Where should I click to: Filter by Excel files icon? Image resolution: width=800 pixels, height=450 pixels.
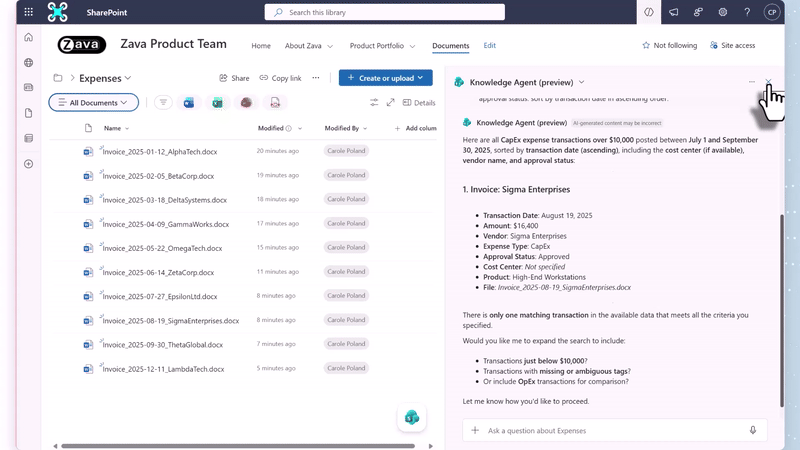pyautogui.click(x=217, y=103)
